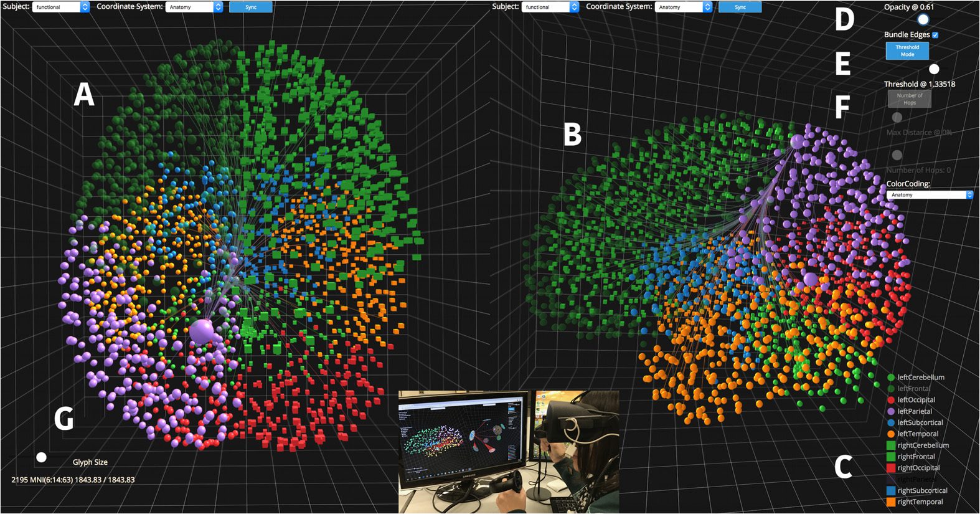The height and width of the screenshot is (514, 980).
Task: Click the Opacity slider handle
Action: [923, 20]
